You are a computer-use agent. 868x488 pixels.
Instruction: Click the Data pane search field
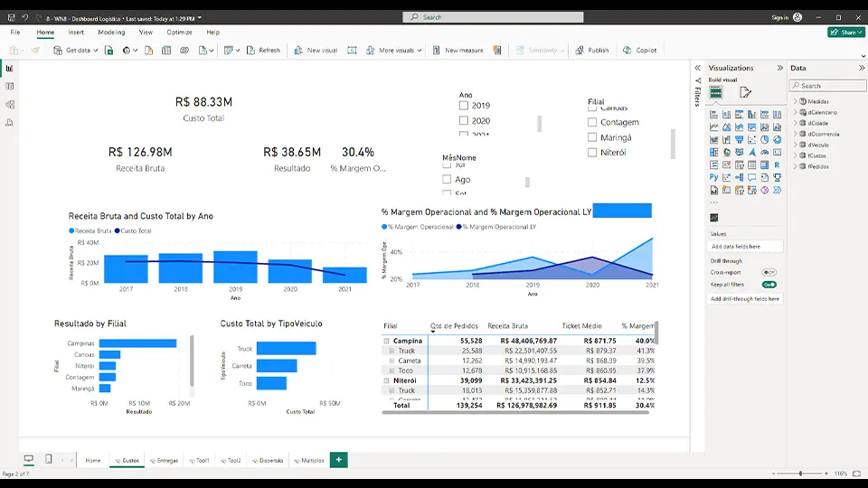tap(828, 86)
